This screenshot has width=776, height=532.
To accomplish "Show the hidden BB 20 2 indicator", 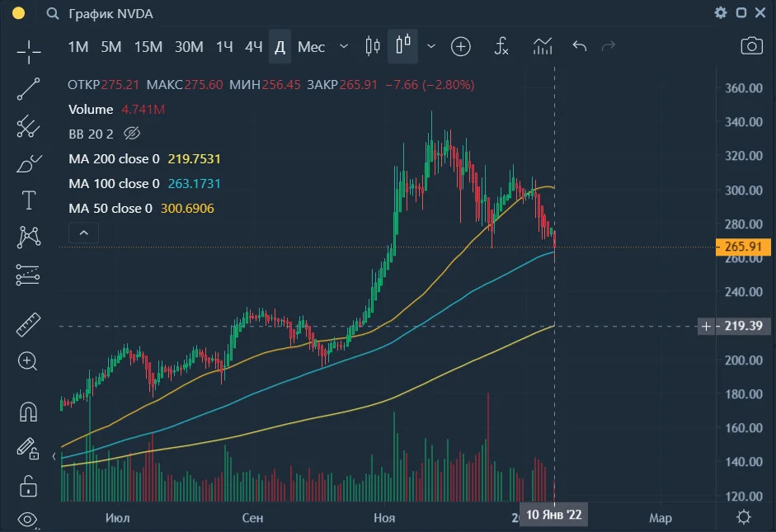I will point(132,134).
